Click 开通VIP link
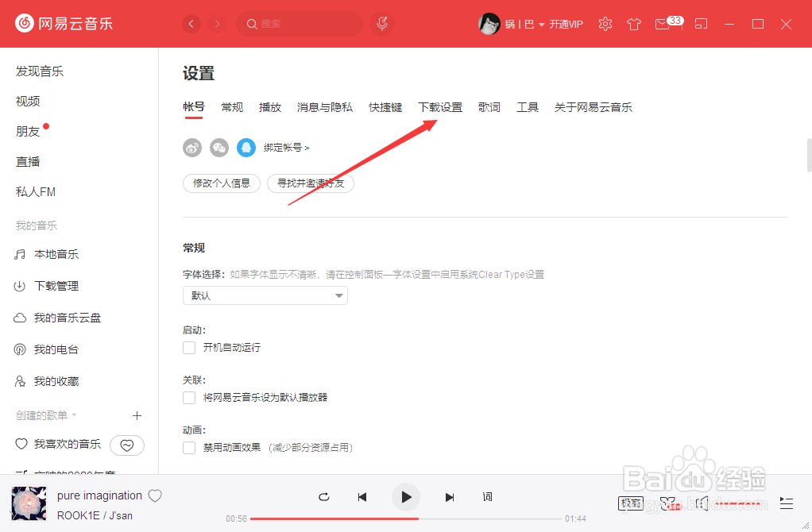812x532 pixels. (x=566, y=25)
